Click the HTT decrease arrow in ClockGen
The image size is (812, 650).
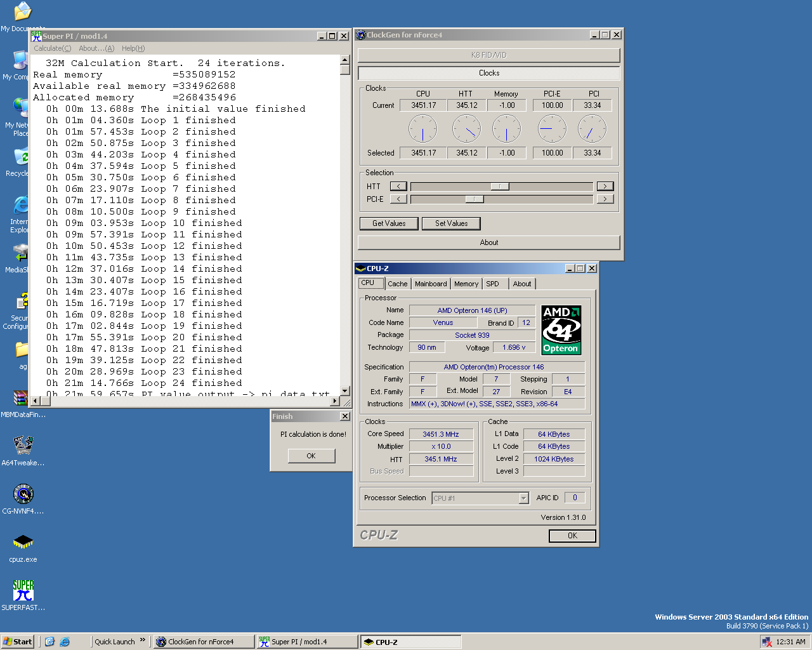[x=398, y=186]
